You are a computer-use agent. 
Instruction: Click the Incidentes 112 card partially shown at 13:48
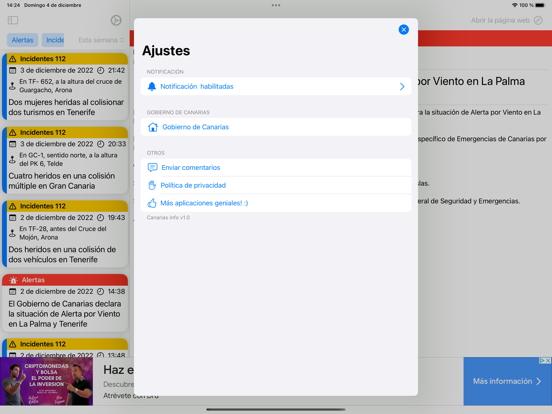[65, 348]
